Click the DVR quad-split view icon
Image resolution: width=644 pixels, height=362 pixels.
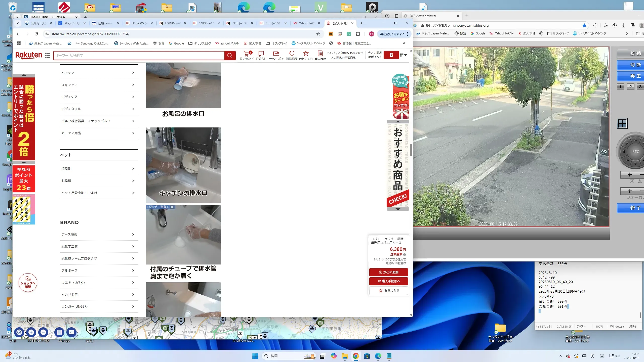[622, 123]
